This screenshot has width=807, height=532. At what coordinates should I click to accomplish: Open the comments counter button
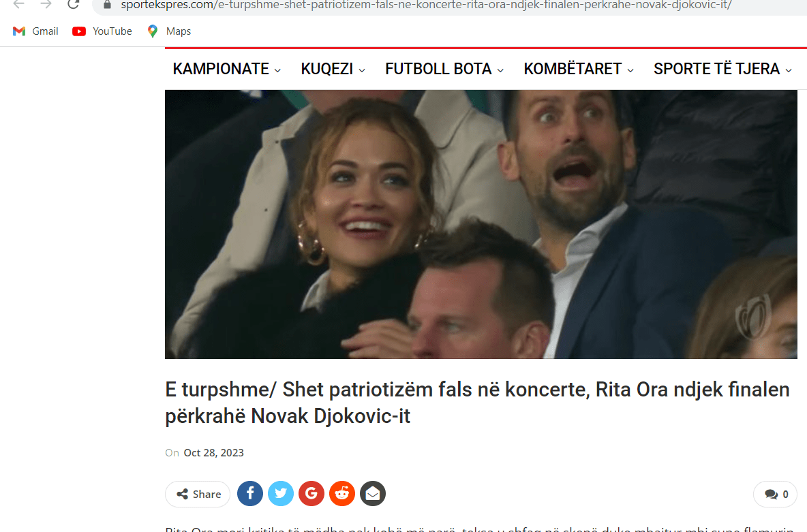click(x=775, y=494)
